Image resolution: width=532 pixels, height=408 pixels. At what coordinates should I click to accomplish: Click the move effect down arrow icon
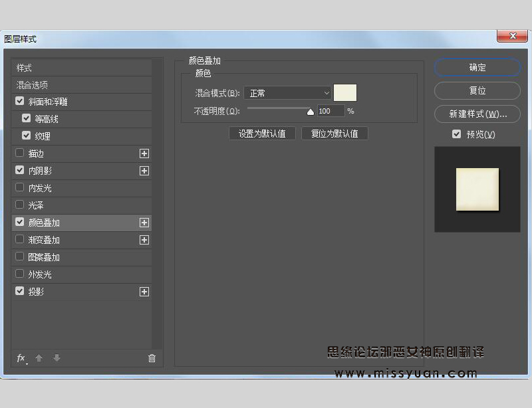click(56, 358)
